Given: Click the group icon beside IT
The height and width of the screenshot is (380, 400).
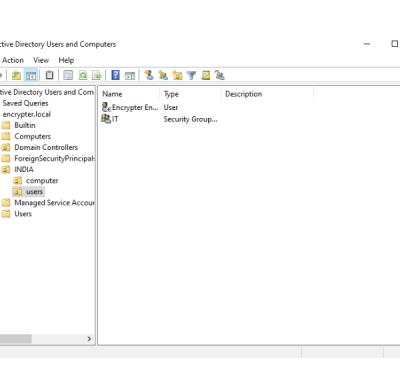Looking at the screenshot, I should pyautogui.click(x=106, y=119).
